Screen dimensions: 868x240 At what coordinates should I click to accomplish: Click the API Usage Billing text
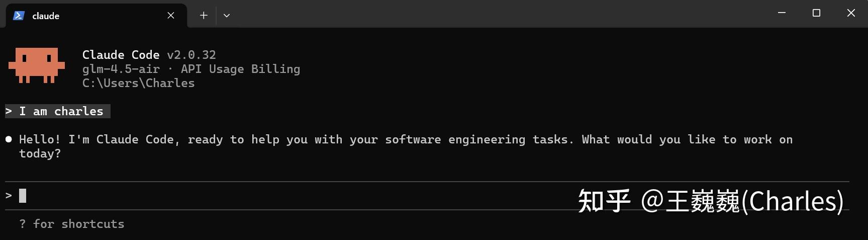tap(241, 69)
